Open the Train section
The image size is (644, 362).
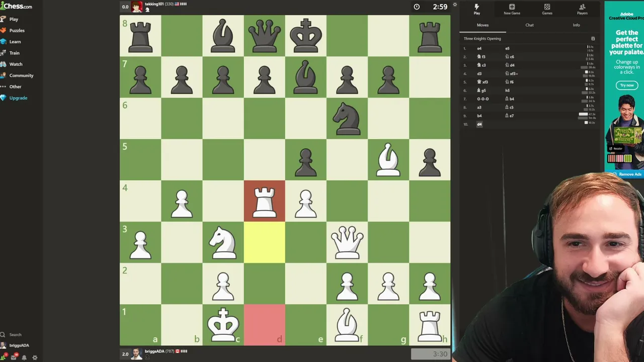coord(10,53)
